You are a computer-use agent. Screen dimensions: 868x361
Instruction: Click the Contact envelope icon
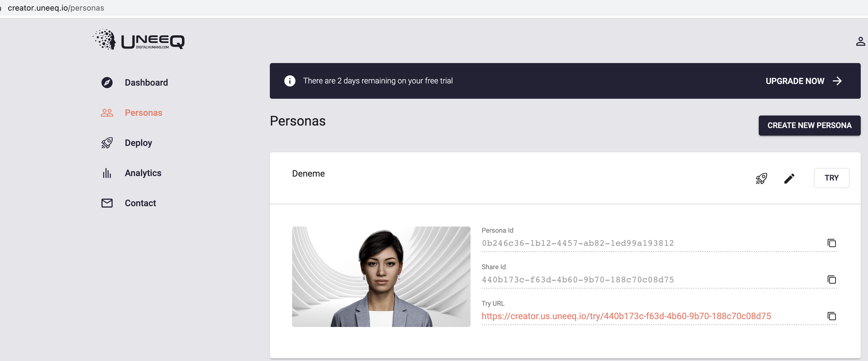point(107,203)
